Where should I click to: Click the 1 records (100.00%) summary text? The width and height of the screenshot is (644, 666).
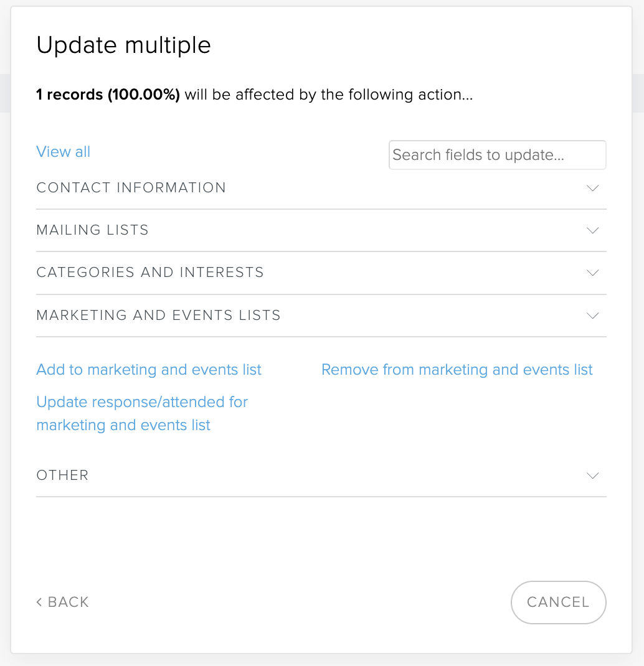108,94
